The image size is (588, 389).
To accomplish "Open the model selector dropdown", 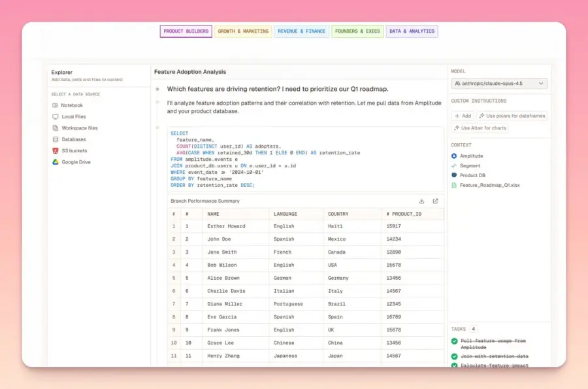I will coord(499,83).
